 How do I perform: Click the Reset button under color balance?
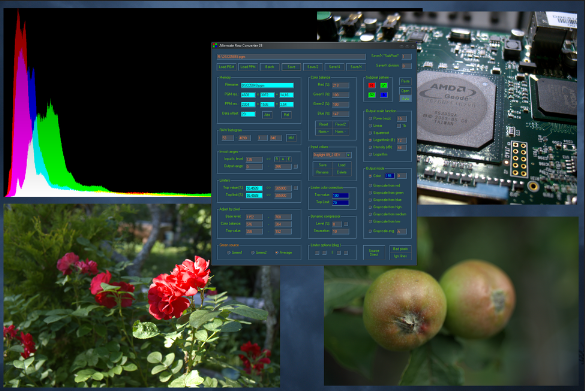pos(323,125)
